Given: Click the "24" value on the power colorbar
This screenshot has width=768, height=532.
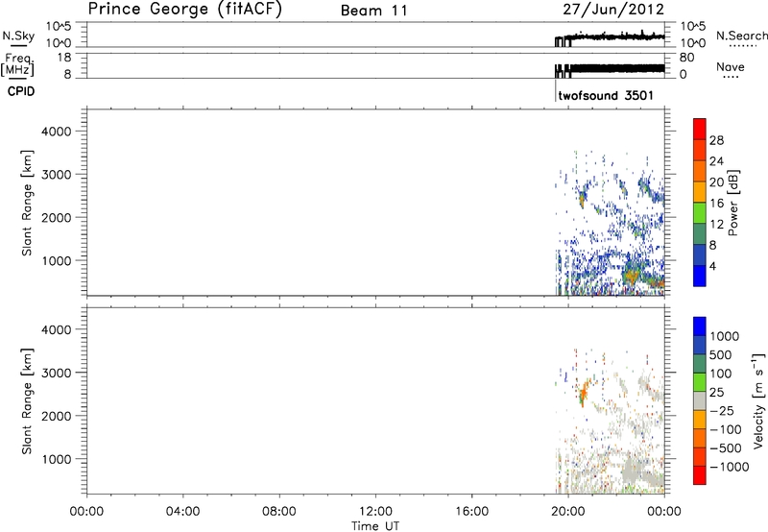Looking at the screenshot, I should tap(716, 161).
